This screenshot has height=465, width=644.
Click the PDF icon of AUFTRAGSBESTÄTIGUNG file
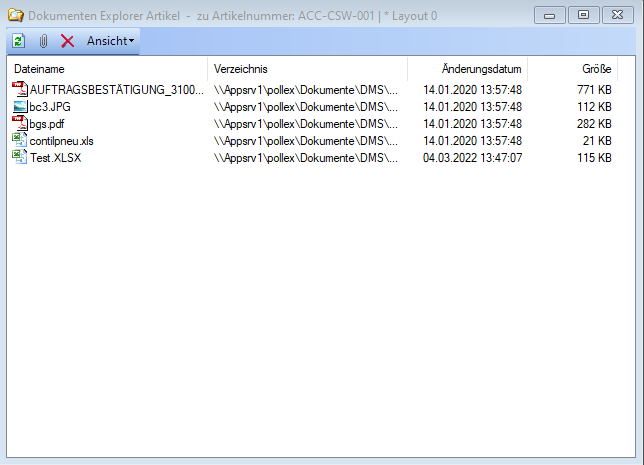19,90
